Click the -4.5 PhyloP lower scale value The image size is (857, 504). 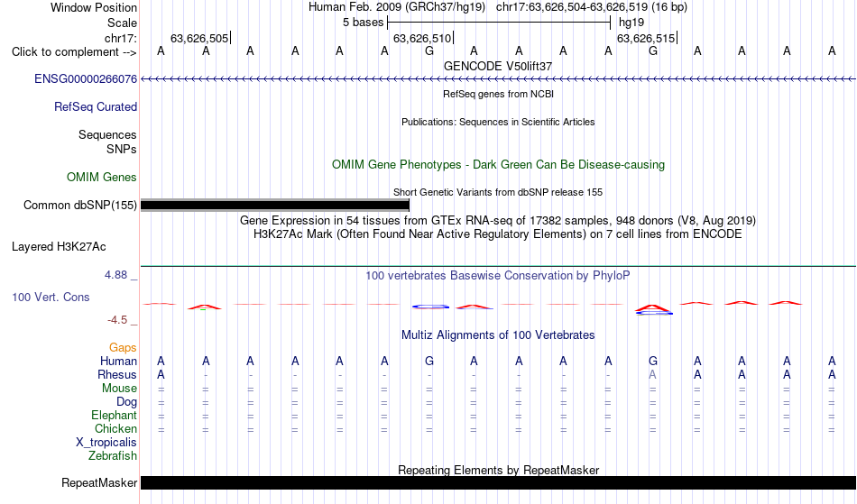pyautogui.click(x=117, y=320)
